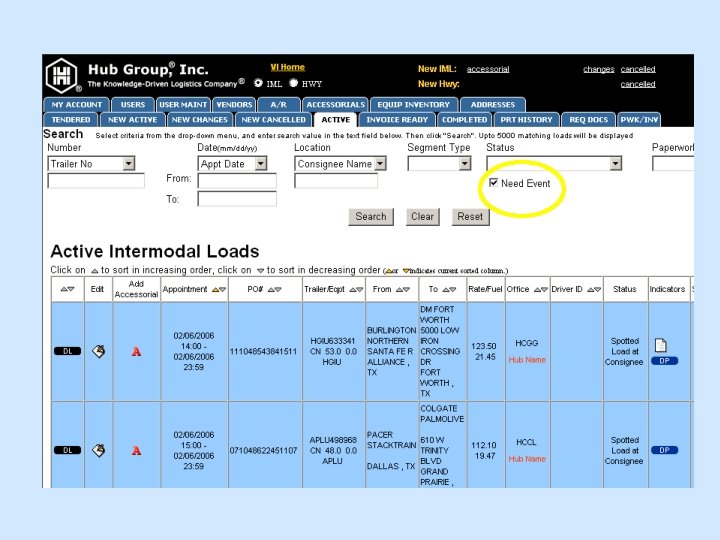Sort Office column ascending
The width and height of the screenshot is (720, 540).
pyautogui.click(x=537, y=290)
